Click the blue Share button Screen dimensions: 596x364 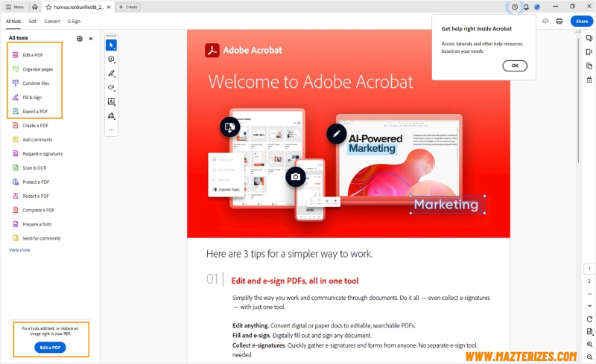[582, 22]
